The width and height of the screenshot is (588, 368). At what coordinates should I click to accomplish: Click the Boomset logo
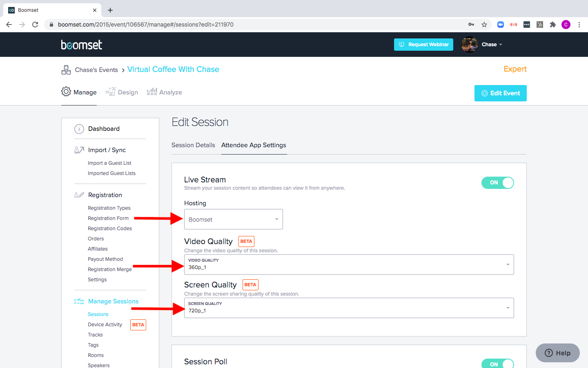pyautogui.click(x=82, y=45)
